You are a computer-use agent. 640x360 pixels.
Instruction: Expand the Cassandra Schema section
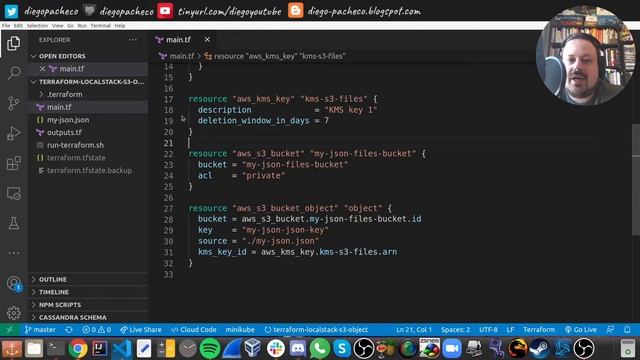(88, 317)
